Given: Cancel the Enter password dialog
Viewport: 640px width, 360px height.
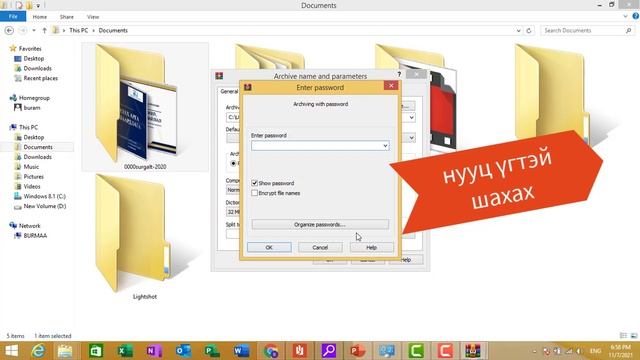Looking at the screenshot, I should (x=320, y=247).
